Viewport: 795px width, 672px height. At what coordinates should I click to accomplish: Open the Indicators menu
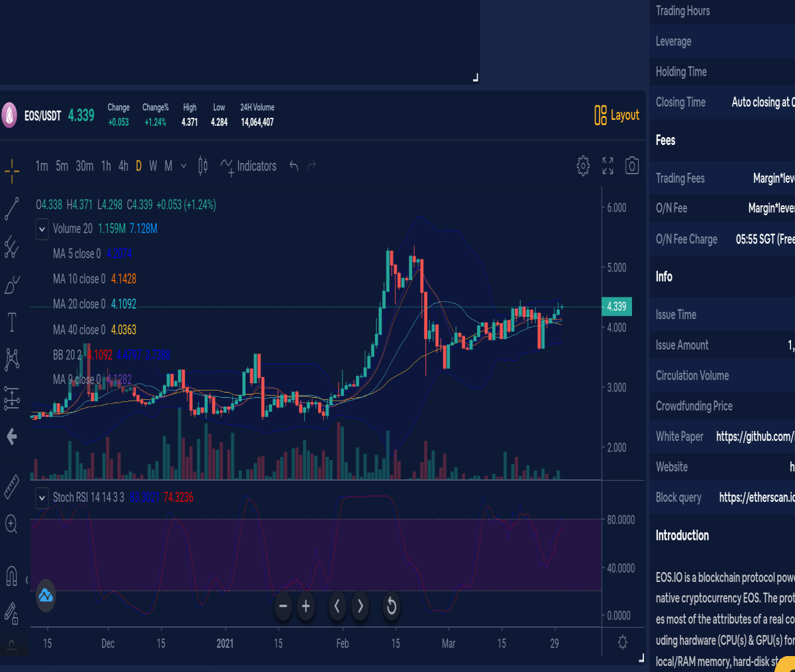point(248,166)
